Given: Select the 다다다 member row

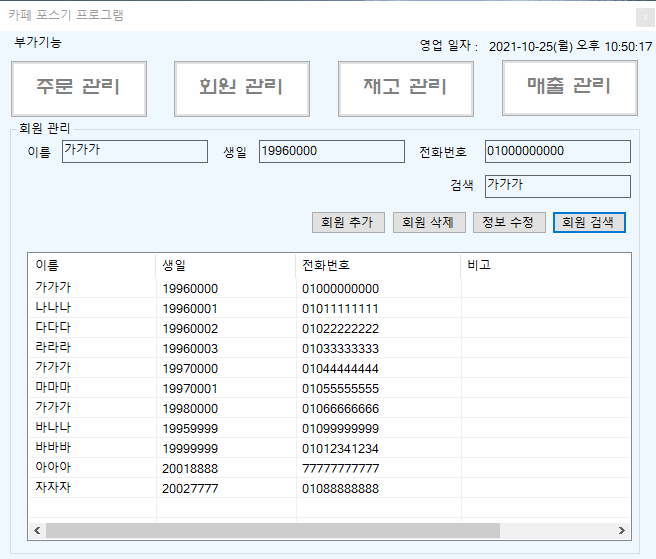Looking at the screenshot, I should (x=329, y=328).
